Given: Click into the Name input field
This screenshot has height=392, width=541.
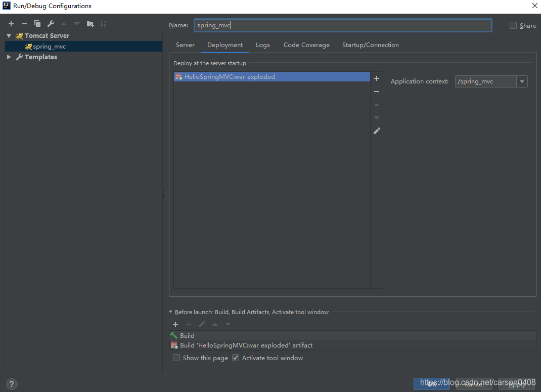Looking at the screenshot, I should coord(343,25).
